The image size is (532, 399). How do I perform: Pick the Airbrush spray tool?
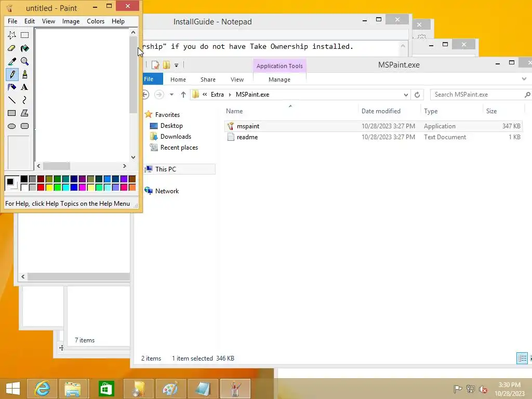[x=12, y=87]
